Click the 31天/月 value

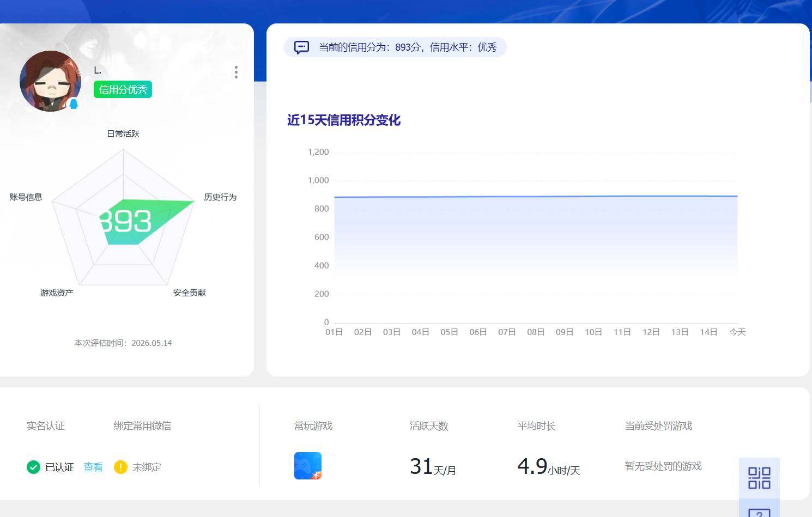[433, 466]
